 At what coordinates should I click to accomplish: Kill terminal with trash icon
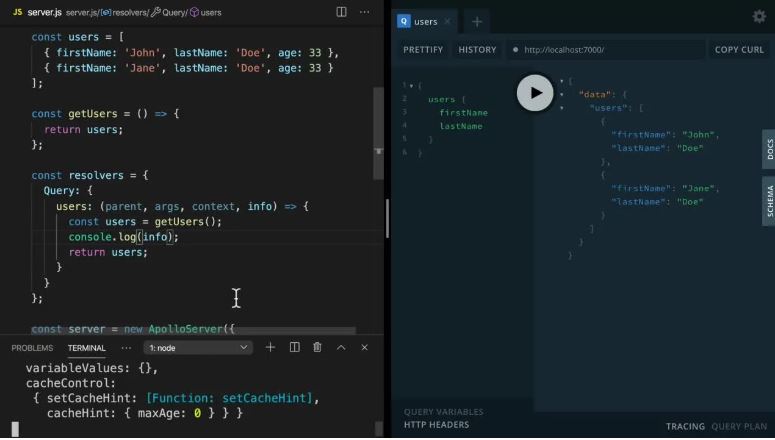[317, 348]
